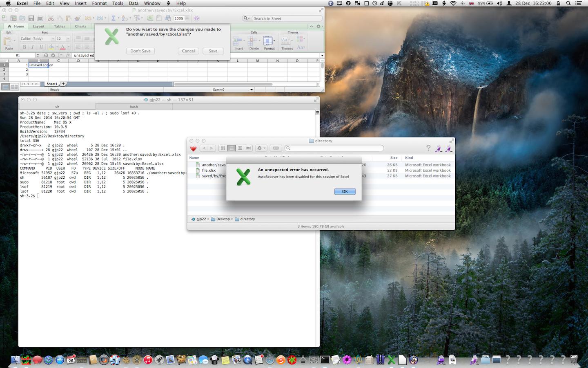588x368 pixels.
Task: Click the fx function icon in the formula bar
Action: click(x=68, y=55)
